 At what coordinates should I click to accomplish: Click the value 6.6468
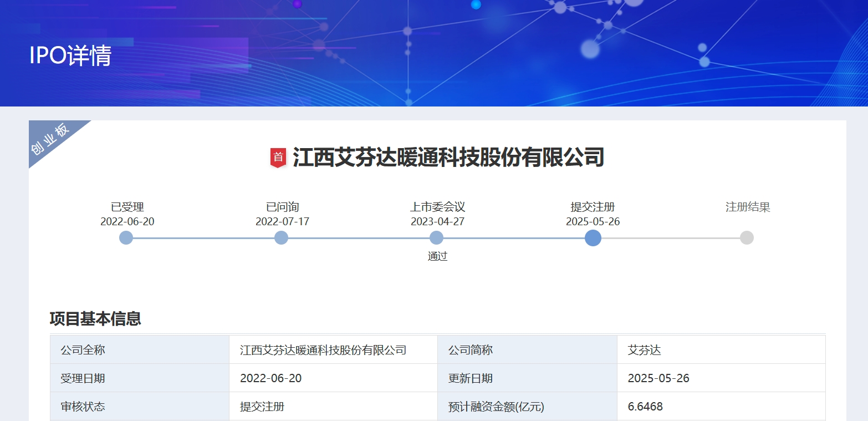721,407
